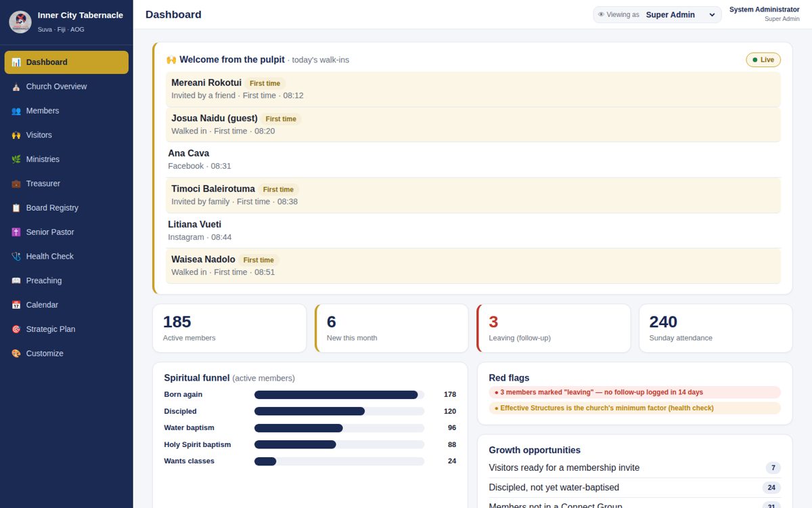Select the Josua Naidu (guest) row
The width and height of the screenshot is (812, 508).
[473, 124]
